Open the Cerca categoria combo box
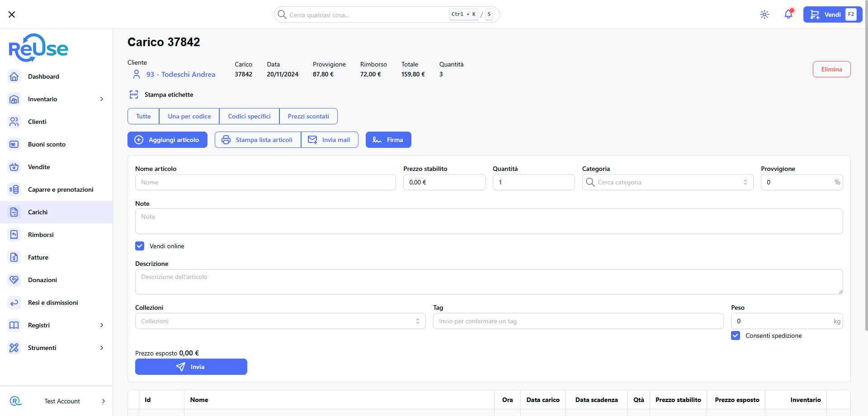Screen dimensions: 868x416 coord(667,182)
